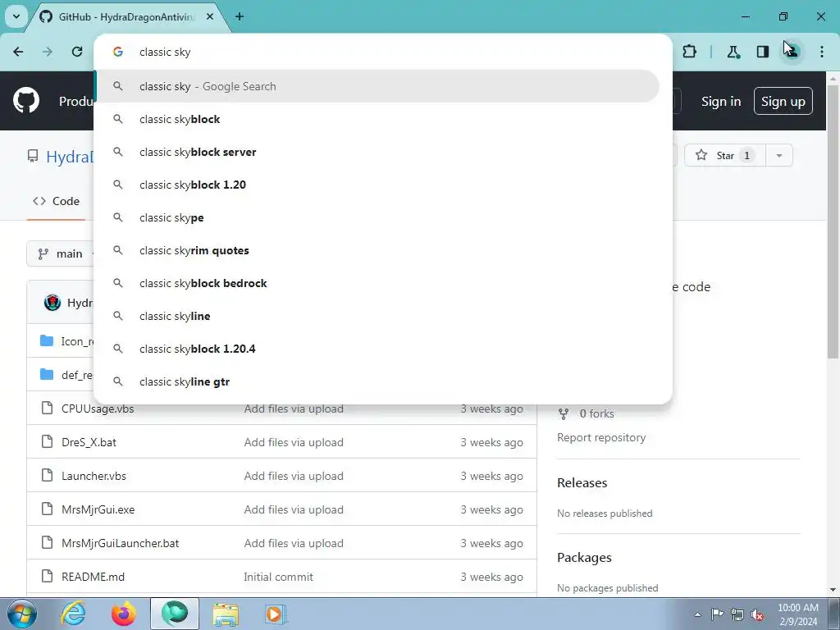Click the README.md file icon
The height and width of the screenshot is (630, 840).
pos(47,577)
